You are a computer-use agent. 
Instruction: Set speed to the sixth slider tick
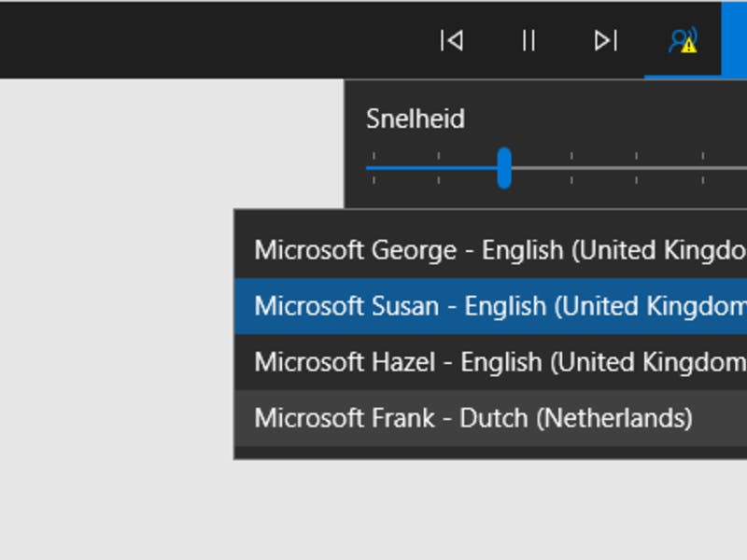point(703,168)
